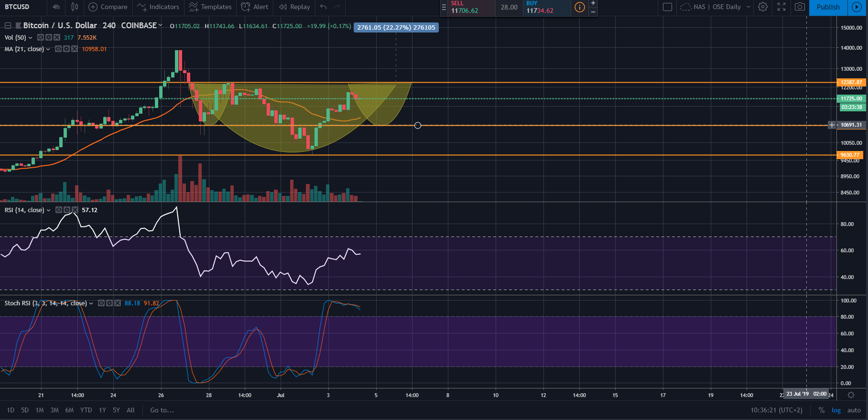Click the undo arrow
Image resolution: width=868 pixels, height=420 pixels.
pyautogui.click(x=324, y=7)
